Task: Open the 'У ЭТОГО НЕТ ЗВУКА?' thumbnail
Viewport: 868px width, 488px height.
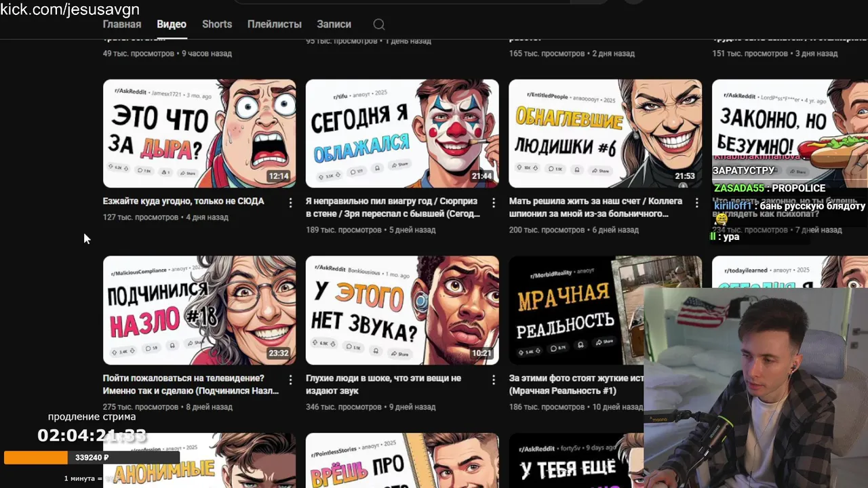Action: 402,310
